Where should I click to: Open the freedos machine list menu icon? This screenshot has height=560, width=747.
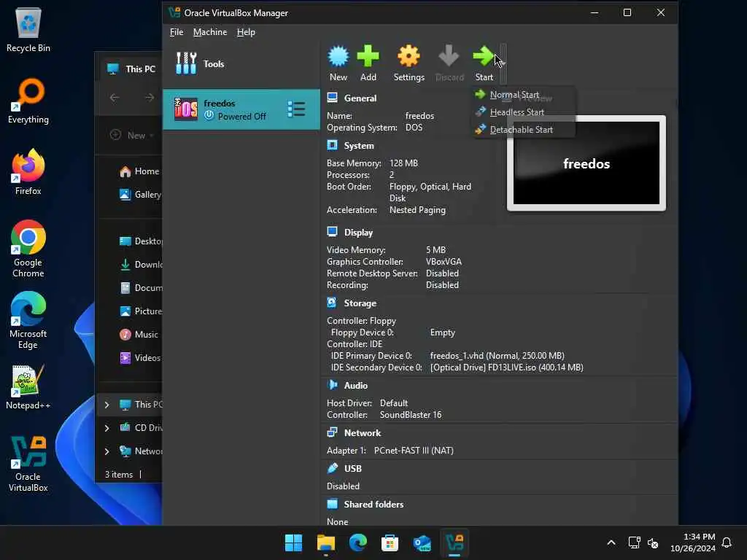(296, 109)
